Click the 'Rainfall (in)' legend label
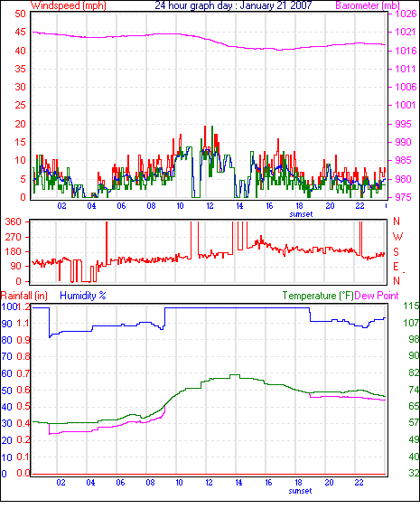Screen dimensions: 420x509 [24, 296]
